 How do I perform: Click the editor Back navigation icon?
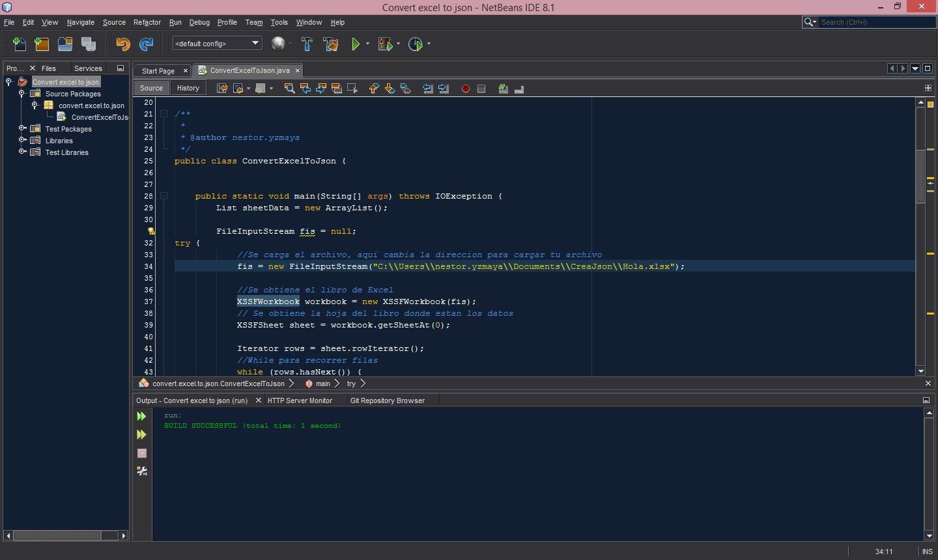pos(238,89)
